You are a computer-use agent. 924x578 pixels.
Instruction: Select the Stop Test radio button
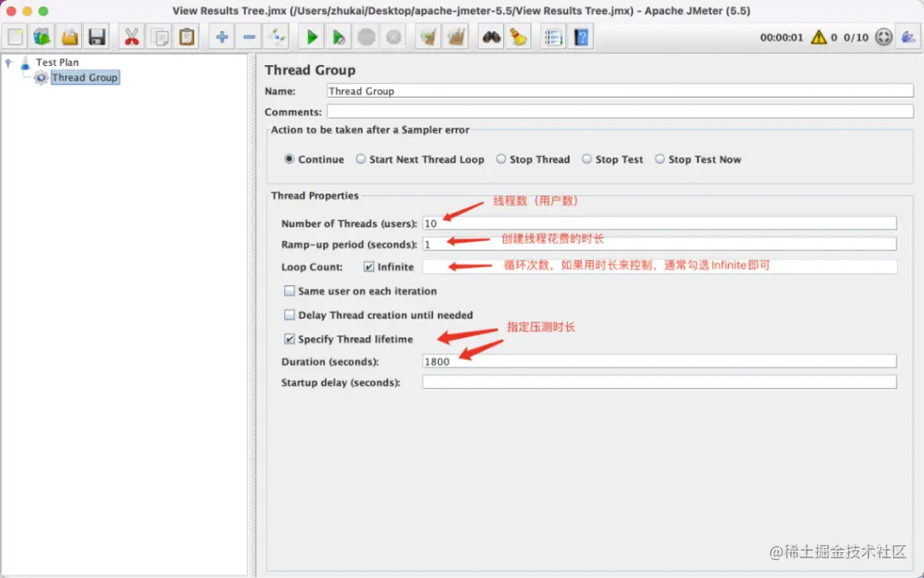pyautogui.click(x=586, y=159)
